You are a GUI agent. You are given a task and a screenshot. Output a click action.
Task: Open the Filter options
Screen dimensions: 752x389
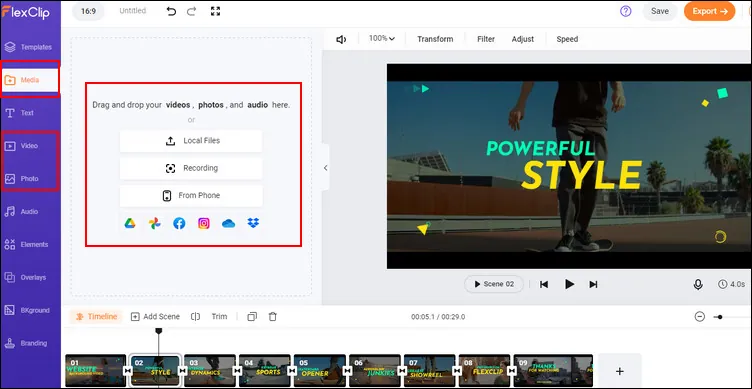486,39
